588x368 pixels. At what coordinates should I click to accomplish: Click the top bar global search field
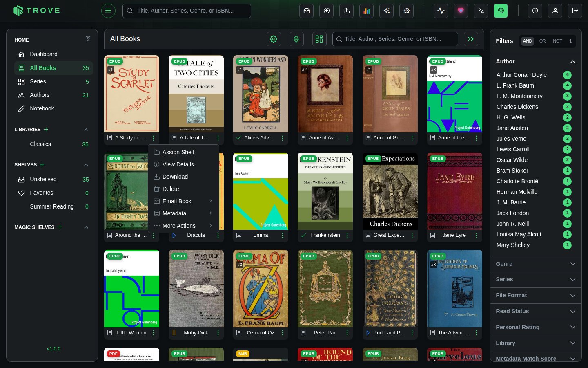click(x=187, y=11)
